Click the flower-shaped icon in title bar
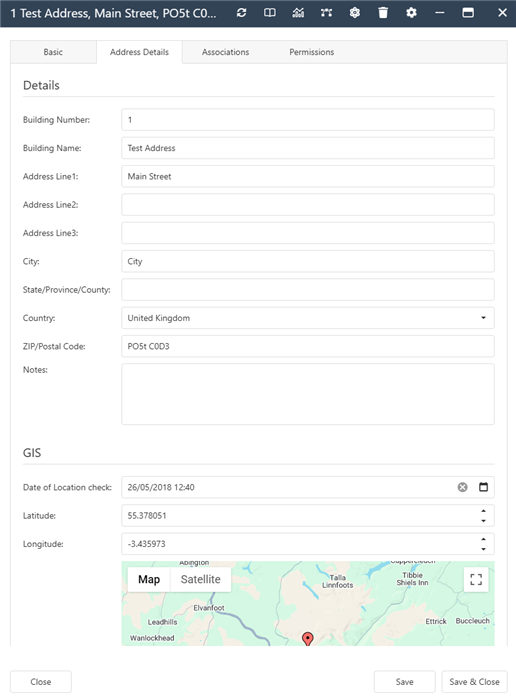This screenshot has height=700, width=516. coord(355,13)
